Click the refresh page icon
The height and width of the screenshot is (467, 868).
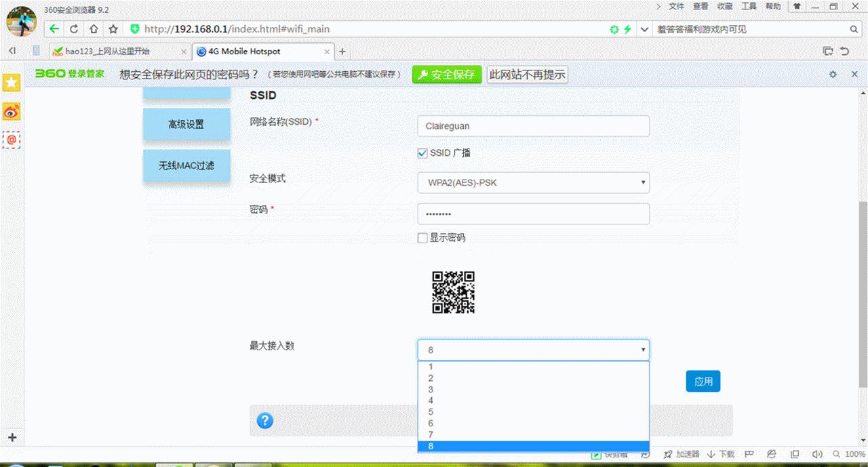73,28
